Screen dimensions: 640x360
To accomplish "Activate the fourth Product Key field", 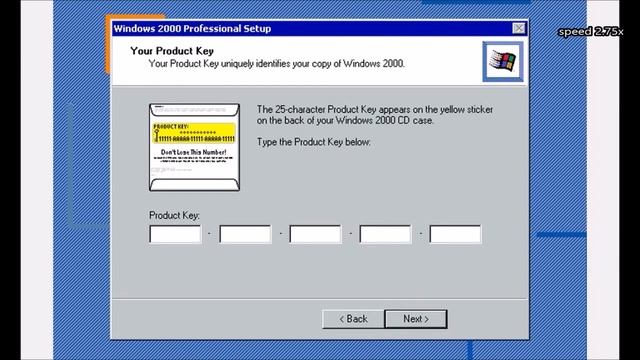I will pos(385,234).
